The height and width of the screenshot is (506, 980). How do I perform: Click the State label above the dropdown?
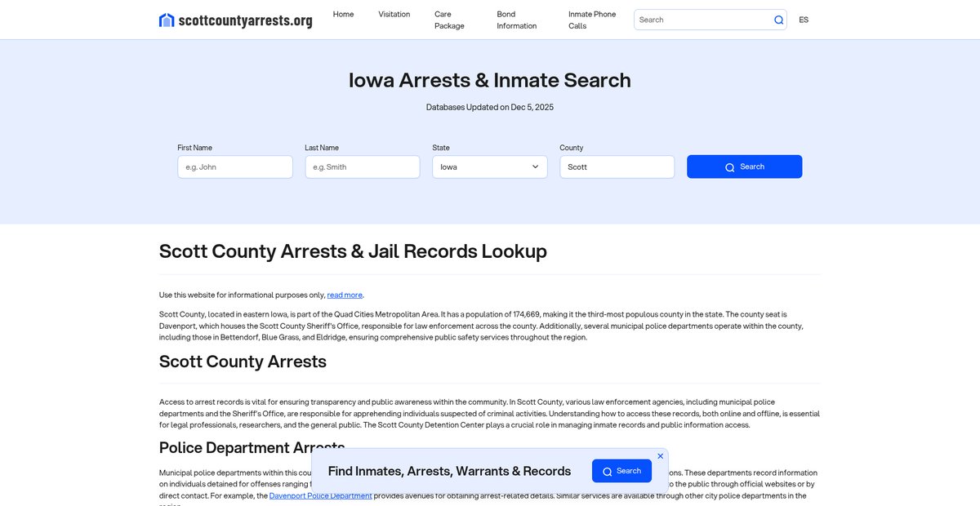coord(441,148)
